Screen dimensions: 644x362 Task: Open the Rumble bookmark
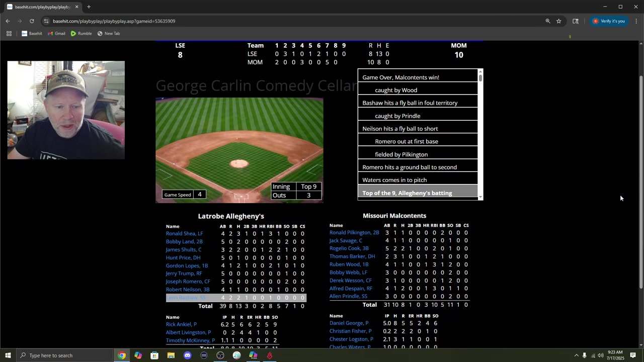point(81,34)
